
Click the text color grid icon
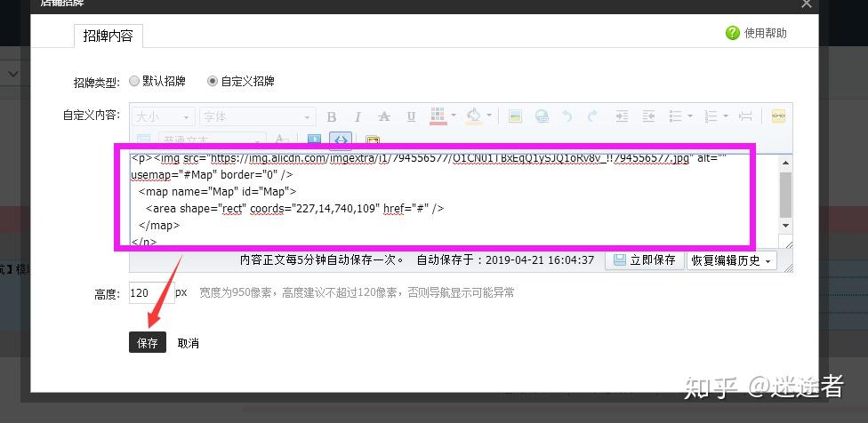pyautogui.click(x=438, y=116)
